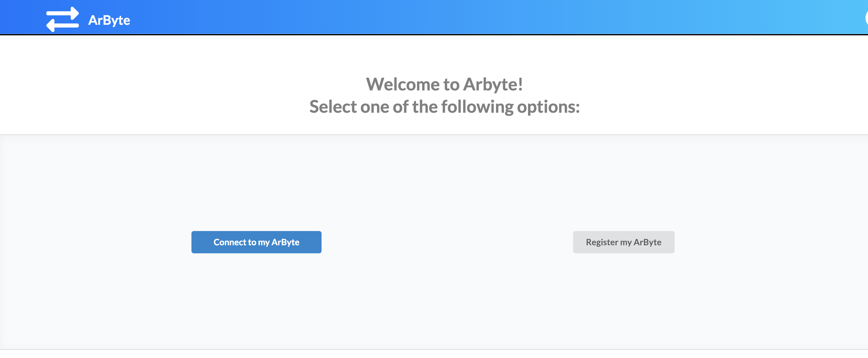Choose the blue Connect option

pyautogui.click(x=256, y=242)
